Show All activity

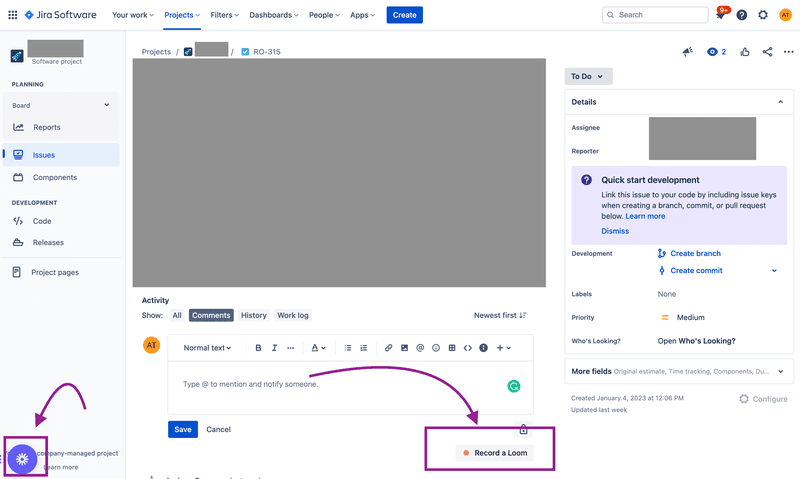[x=177, y=315]
